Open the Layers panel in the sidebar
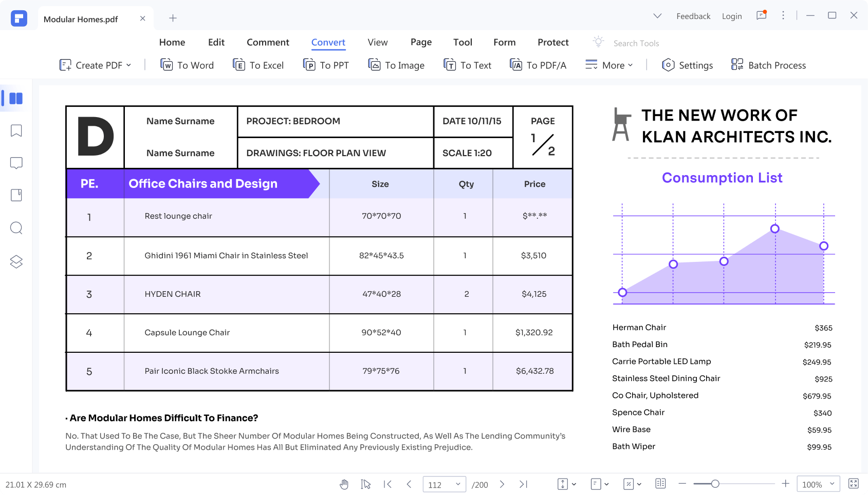The image size is (868, 495). click(16, 261)
